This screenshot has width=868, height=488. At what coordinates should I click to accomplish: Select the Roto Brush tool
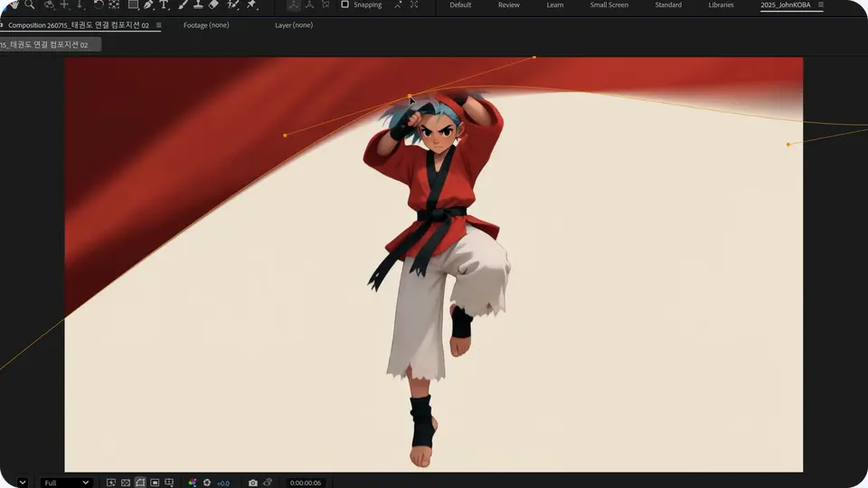233,5
